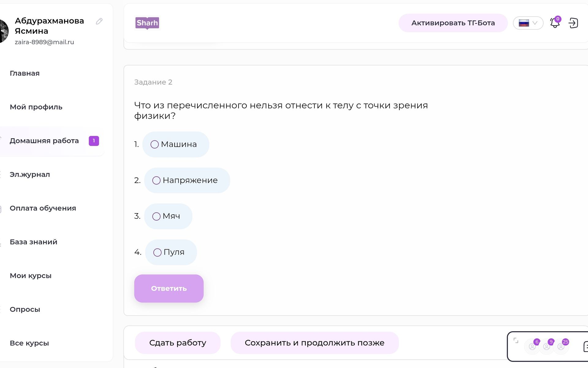Open База знаний section

(33, 242)
